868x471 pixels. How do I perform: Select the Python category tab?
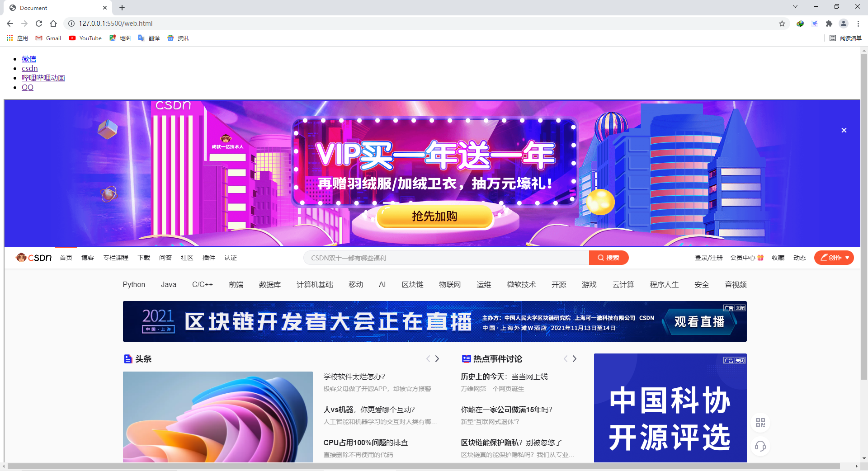click(x=134, y=284)
